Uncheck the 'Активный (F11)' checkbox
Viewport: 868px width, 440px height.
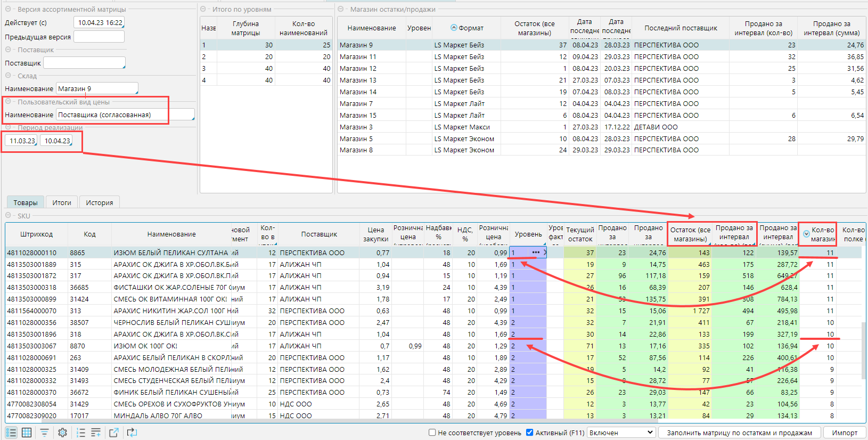tap(529, 433)
